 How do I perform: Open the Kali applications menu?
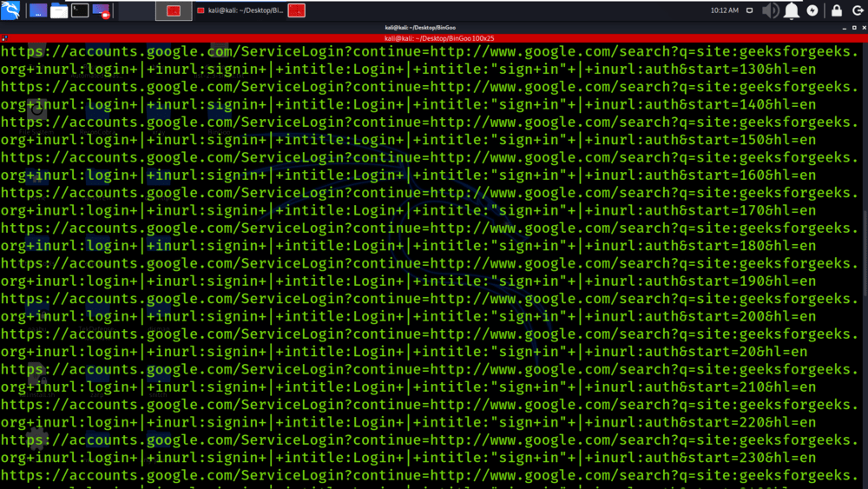(10, 10)
